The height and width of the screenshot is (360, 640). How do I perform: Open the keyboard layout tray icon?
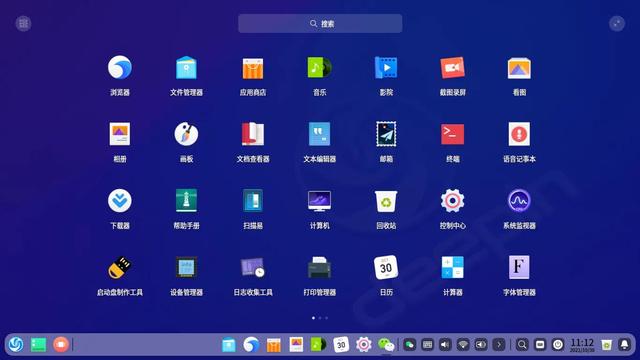click(427, 345)
